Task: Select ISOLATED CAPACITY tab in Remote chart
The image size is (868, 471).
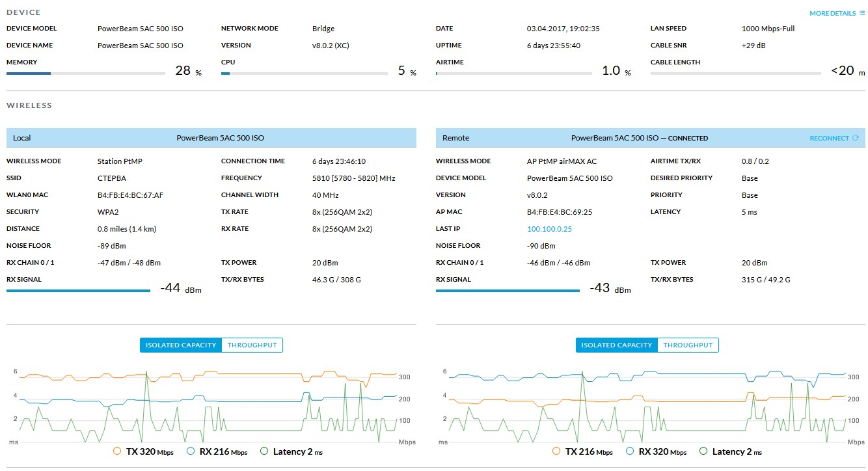Action: (x=617, y=345)
